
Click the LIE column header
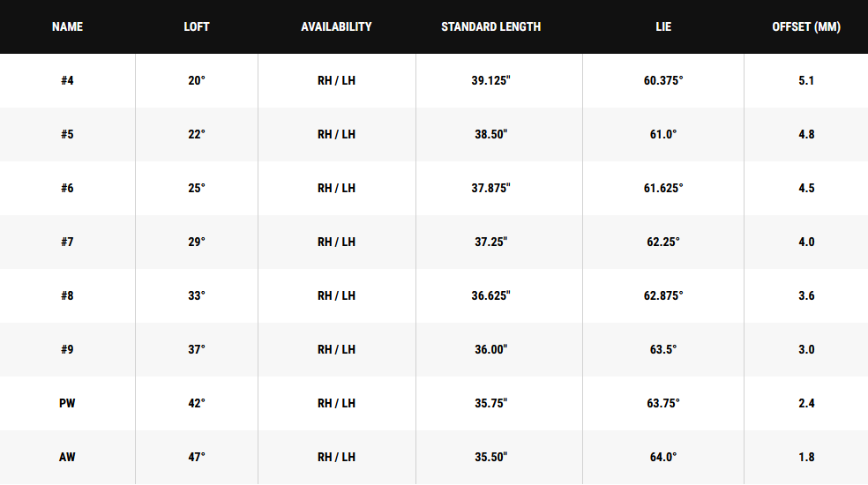663,26
